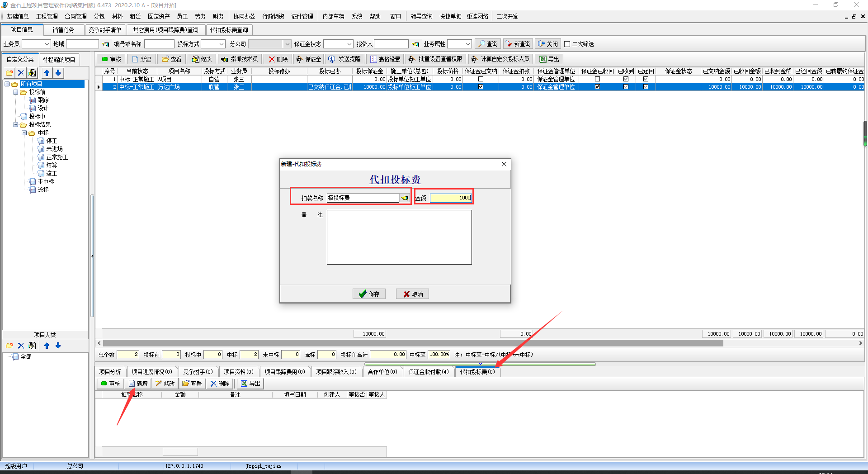The image size is (868, 474).
Task: Open the 保证金状态 dropdown filter
Action: click(x=349, y=44)
